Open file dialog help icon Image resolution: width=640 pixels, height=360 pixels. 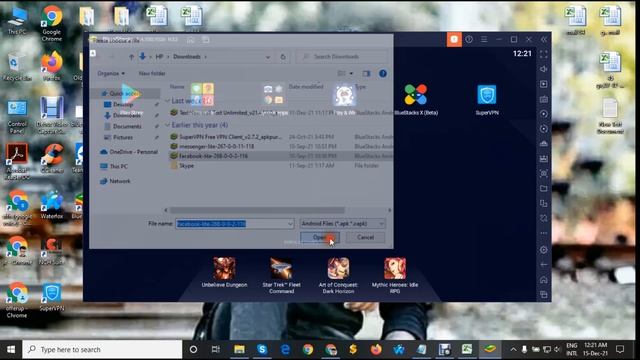pos(382,73)
